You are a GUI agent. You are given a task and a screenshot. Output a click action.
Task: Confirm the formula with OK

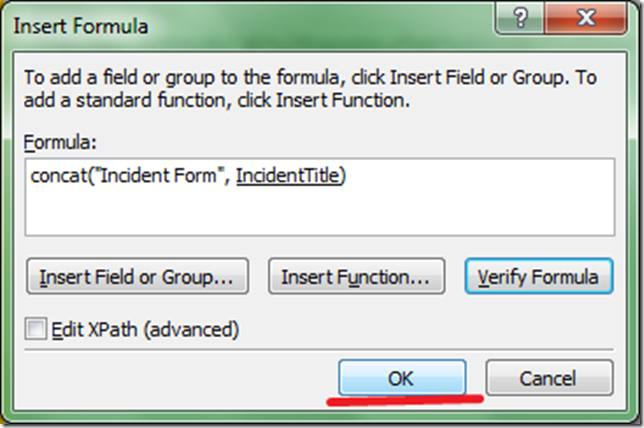click(x=401, y=378)
